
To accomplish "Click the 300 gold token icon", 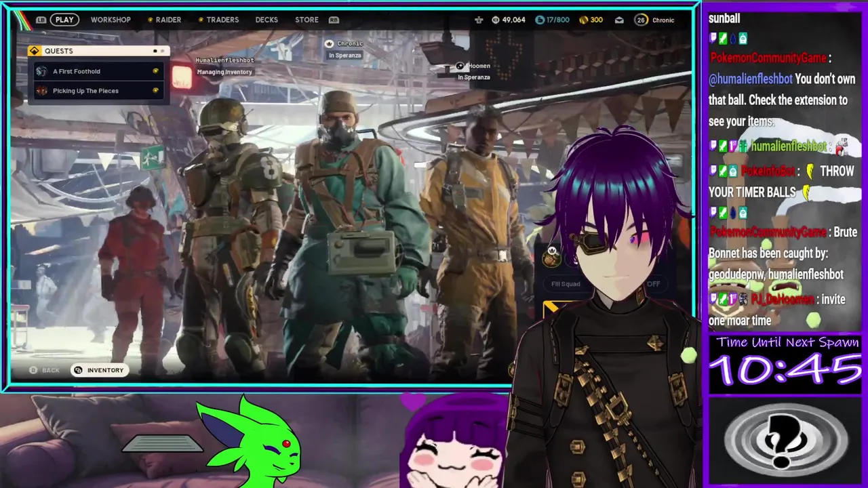I will tap(583, 20).
